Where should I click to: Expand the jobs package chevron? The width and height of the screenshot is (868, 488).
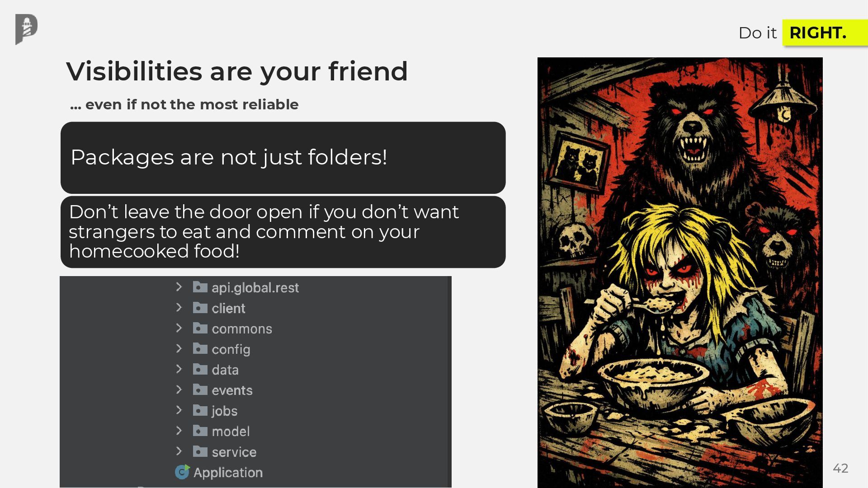179,410
